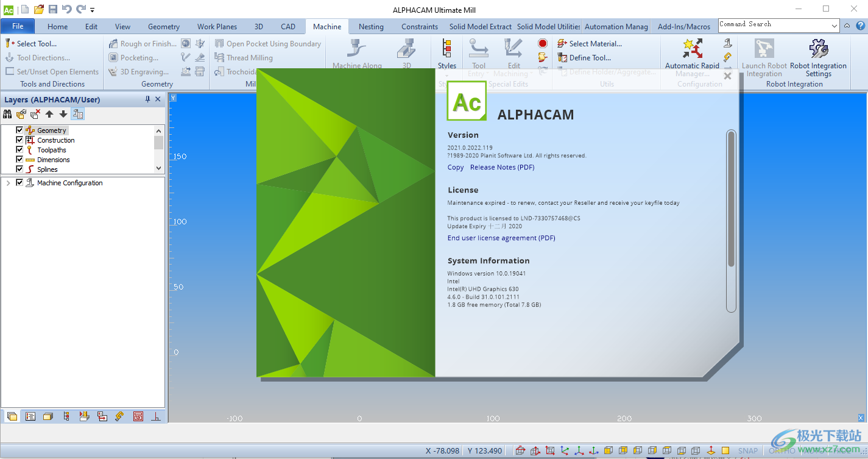Uncheck the Construction layer
The height and width of the screenshot is (459, 868).
coord(19,140)
